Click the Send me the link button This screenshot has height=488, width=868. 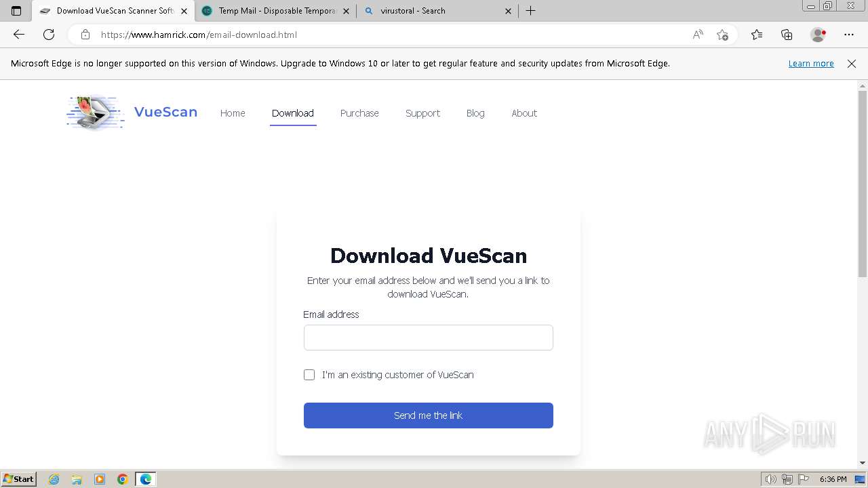pyautogui.click(x=429, y=415)
